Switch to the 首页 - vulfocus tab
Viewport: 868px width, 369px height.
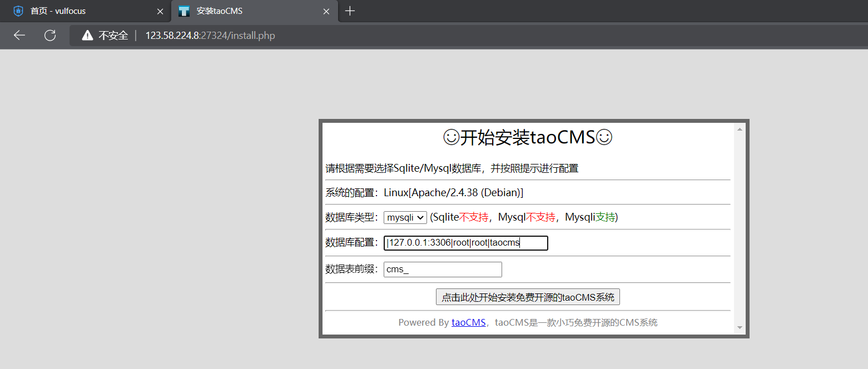pos(86,11)
